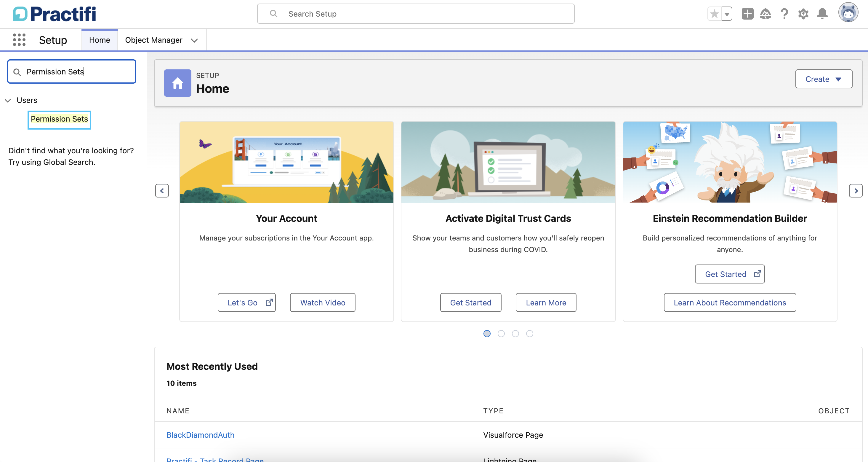Click Get Started on Digital Trust Cards
Viewport: 868px width, 462px height.
pos(470,302)
